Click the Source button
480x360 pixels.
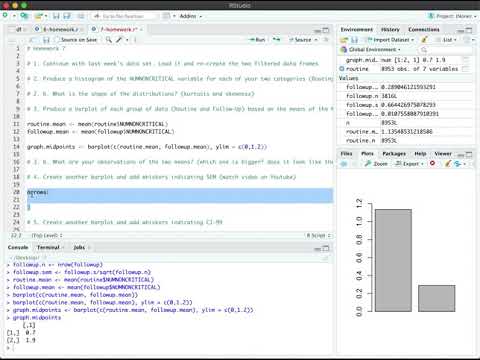click(300, 40)
